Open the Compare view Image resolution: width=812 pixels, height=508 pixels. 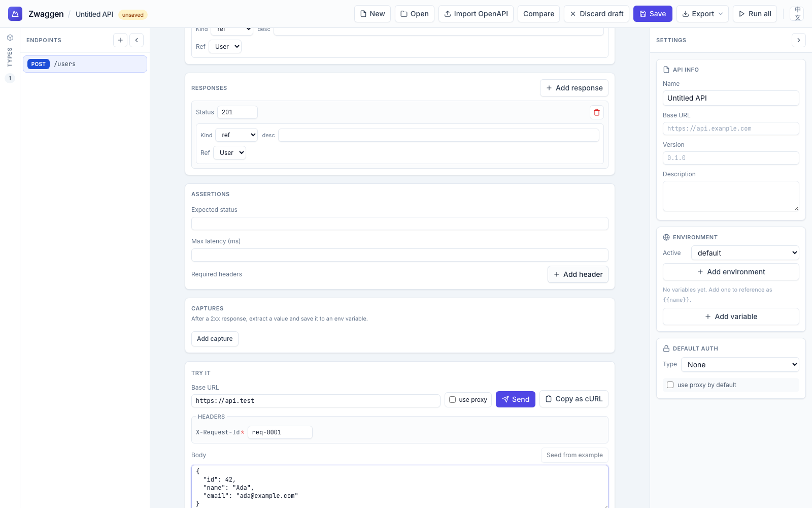[x=538, y=14]
